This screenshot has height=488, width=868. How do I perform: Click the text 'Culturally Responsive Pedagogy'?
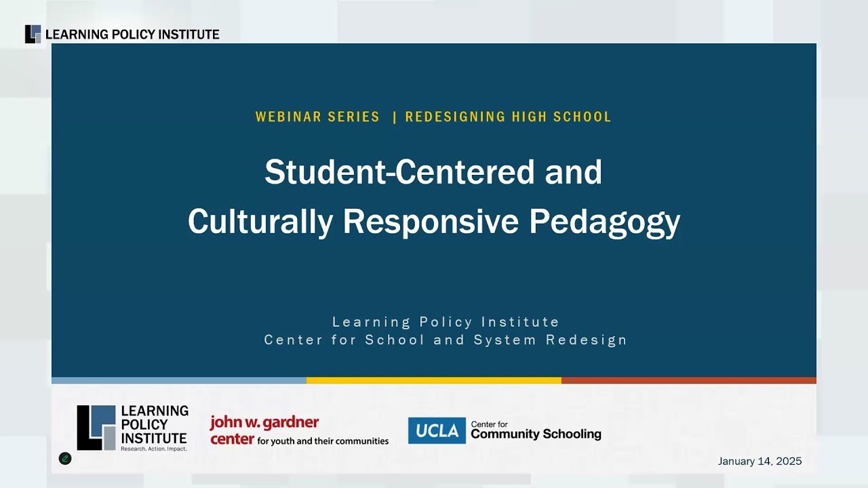pyautogui.click(x=434, y=222)
